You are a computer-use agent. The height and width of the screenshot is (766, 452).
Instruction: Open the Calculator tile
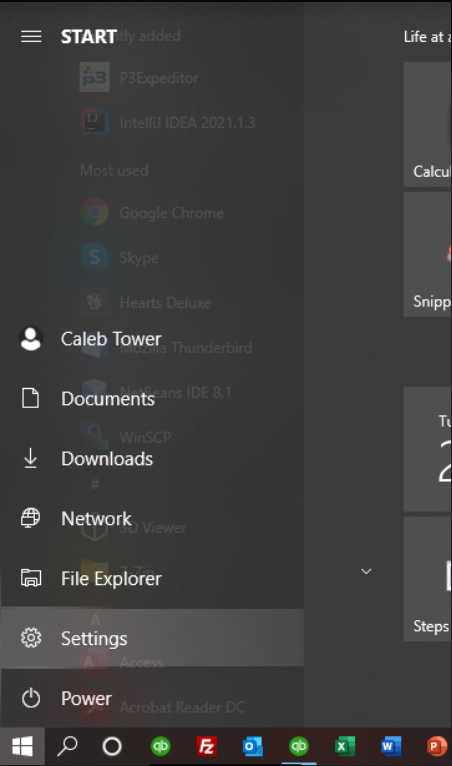(428, 125)
